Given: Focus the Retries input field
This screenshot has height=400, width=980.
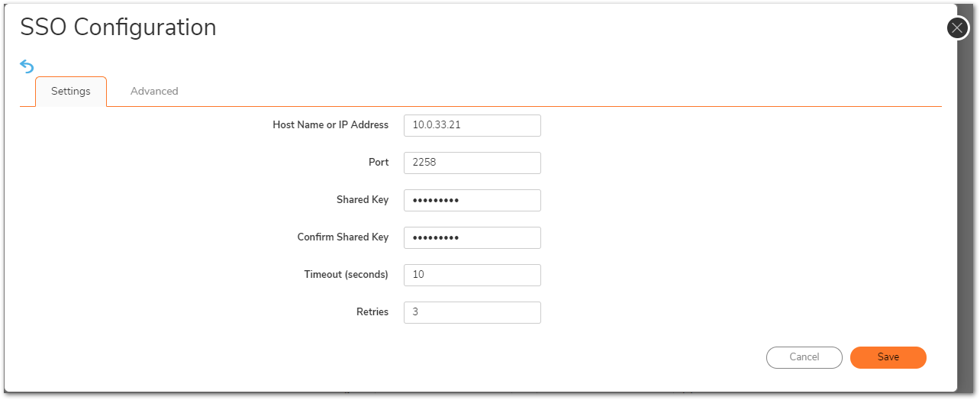Looking at the screenshot, I should [x=472, y=312].
